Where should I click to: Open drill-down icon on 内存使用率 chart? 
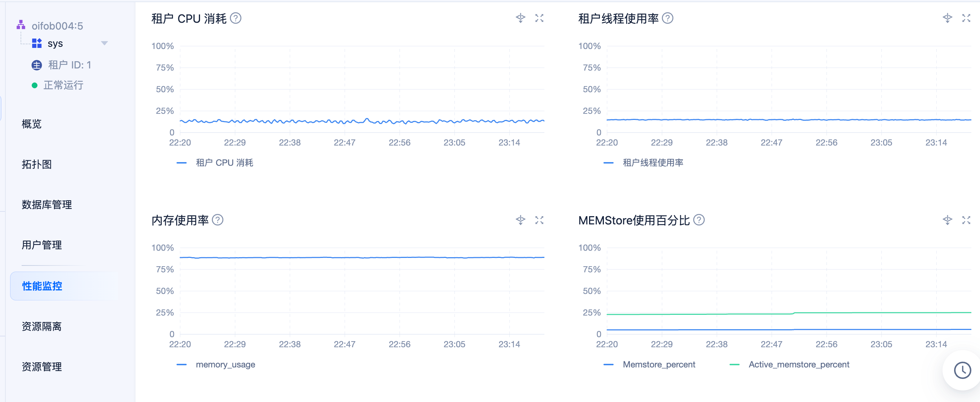(520, 220)
